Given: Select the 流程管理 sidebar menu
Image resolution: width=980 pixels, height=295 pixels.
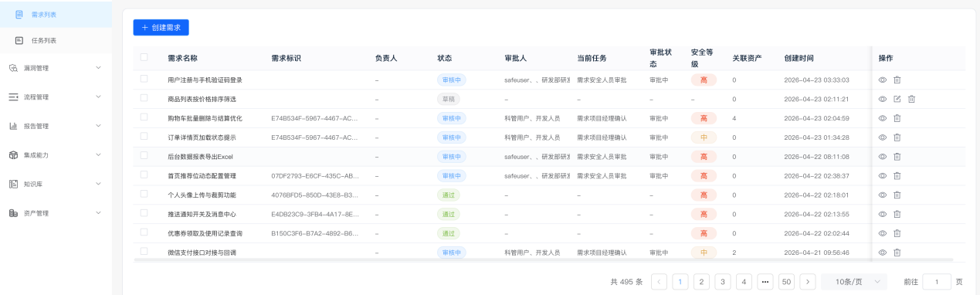Looking at the screenshot, I should (x=56, y=97).
